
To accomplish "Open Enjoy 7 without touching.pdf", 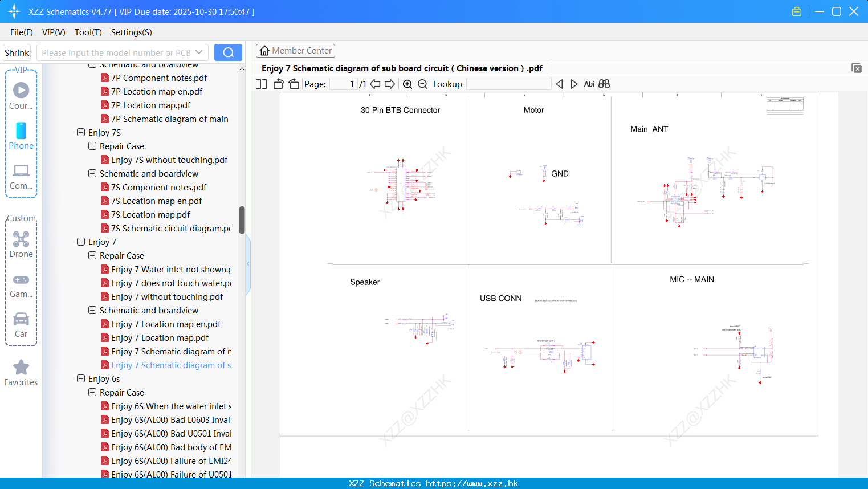I will pyautogui.click(x=167, y=296).
